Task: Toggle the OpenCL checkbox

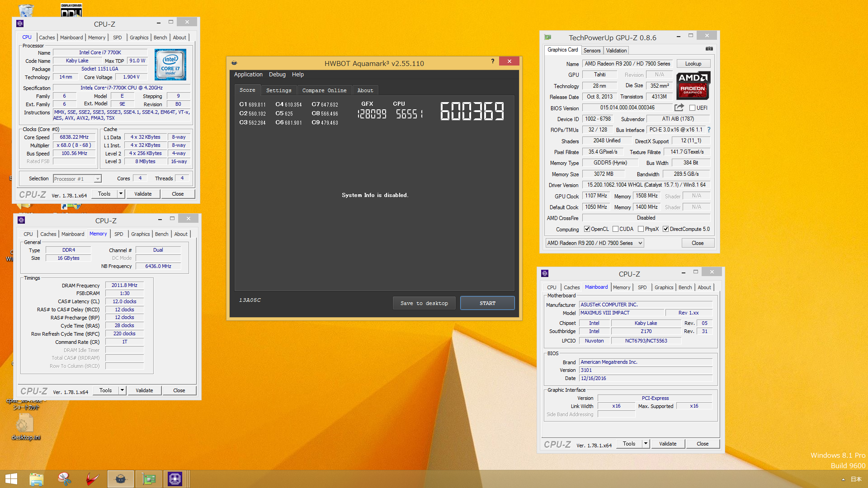Action: pos(587,229)
